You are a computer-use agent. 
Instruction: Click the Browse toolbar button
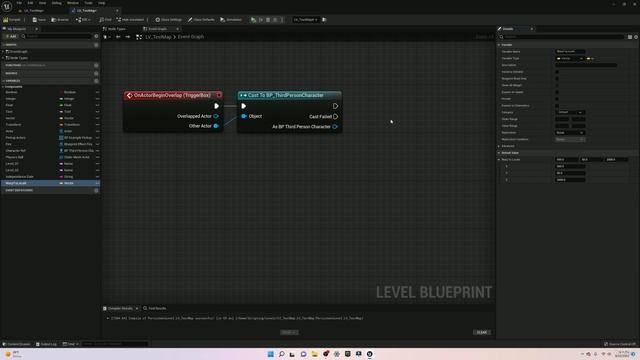click(x=60, y=20)
